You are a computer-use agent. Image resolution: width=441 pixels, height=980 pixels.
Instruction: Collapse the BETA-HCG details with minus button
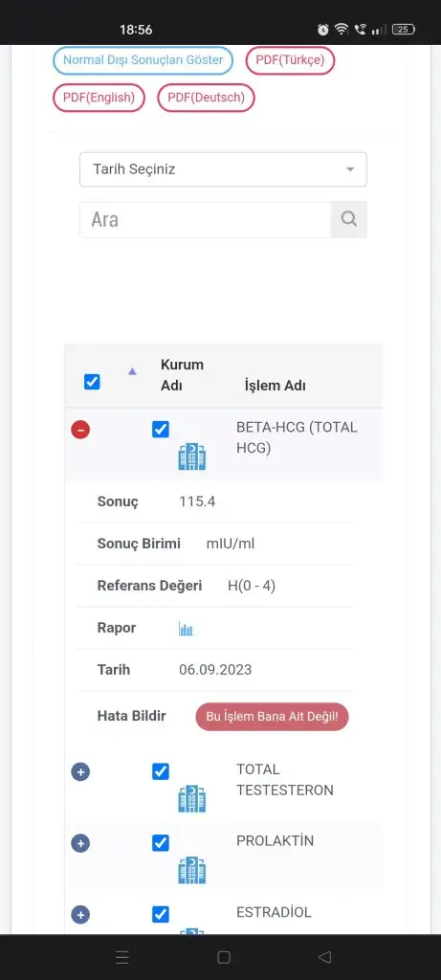(x=80, y=430)
